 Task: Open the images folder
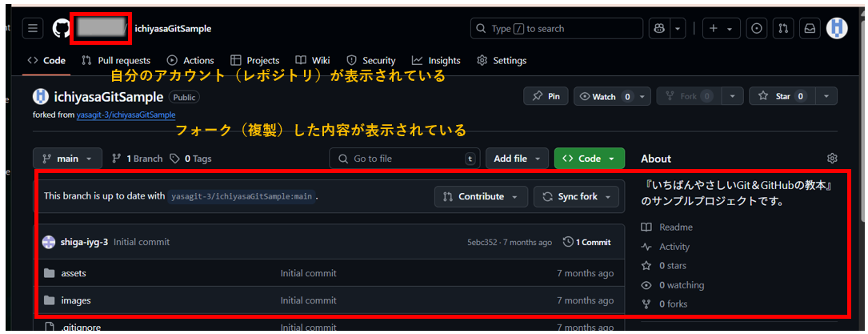(x=76, y=300)
